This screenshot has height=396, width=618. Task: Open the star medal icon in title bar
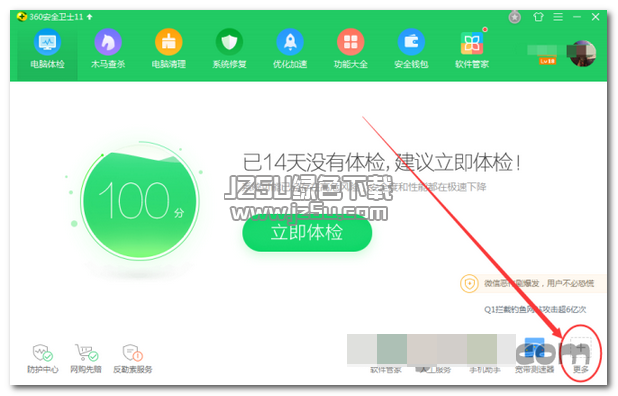pyautogui.click(x=515, y=17)
